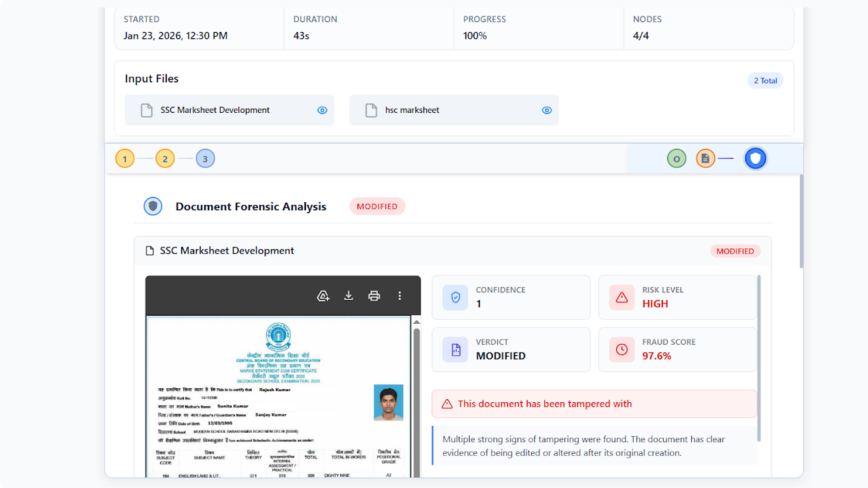Print the marksheet from the viewer toolbar

374,296
